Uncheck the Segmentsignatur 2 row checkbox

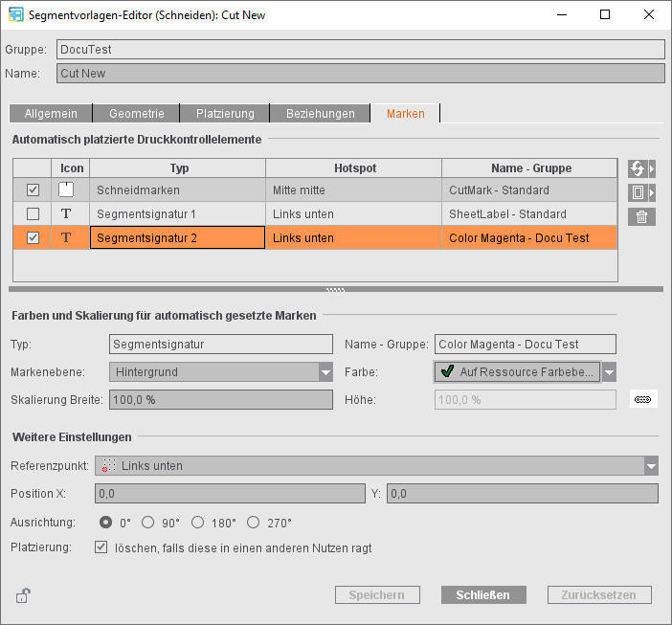pos(33,237)
